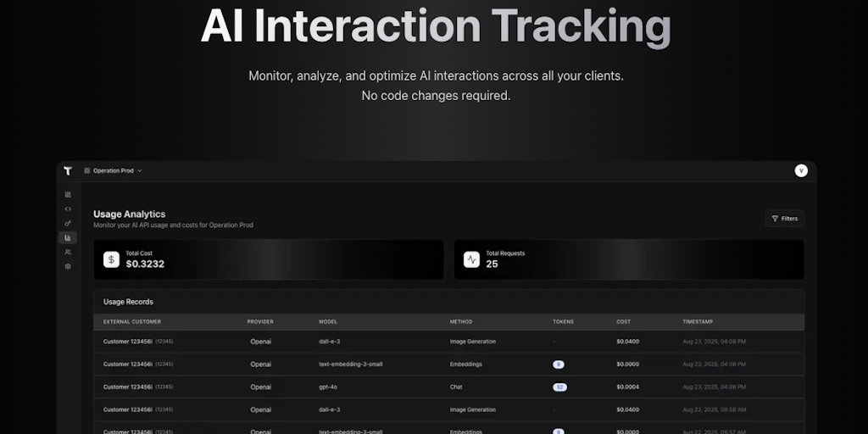Open the Filters button

(x=784, y=219)
